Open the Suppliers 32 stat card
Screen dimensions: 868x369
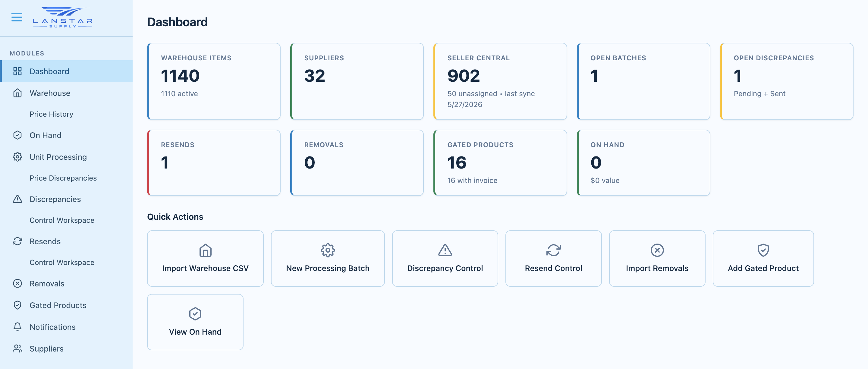point(357,81)
